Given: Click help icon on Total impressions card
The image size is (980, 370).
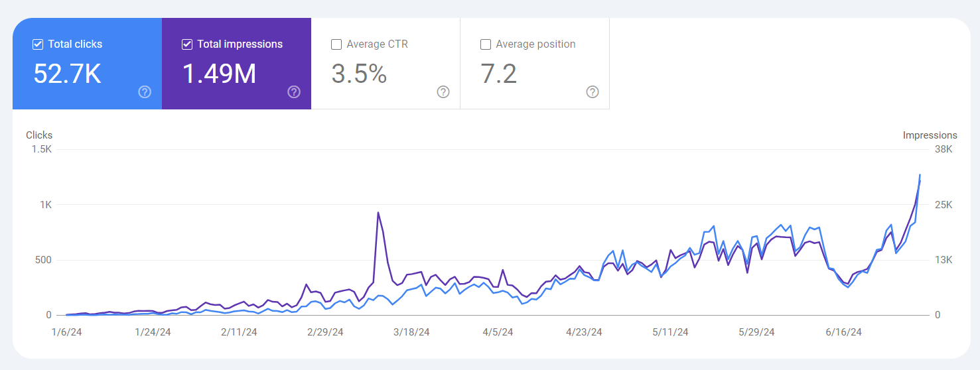Looking at the screenshot, I should click(x=294, y=92).
